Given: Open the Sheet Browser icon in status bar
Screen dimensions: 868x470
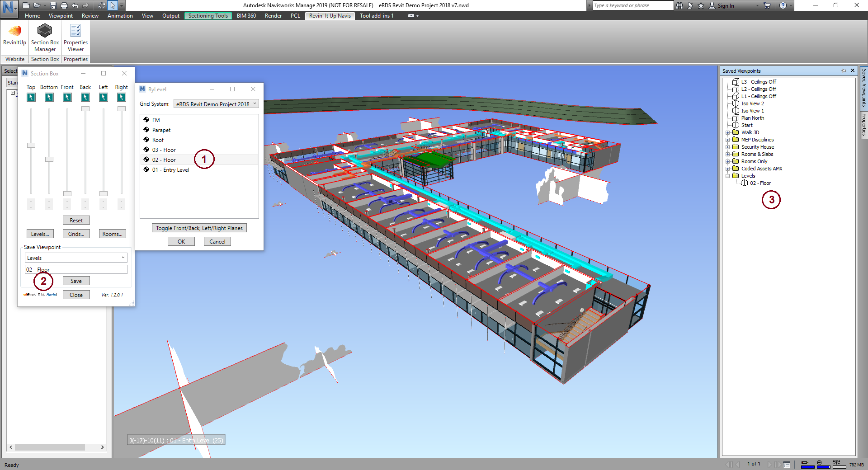Looking at the screenshot, I should click(787, 465).
